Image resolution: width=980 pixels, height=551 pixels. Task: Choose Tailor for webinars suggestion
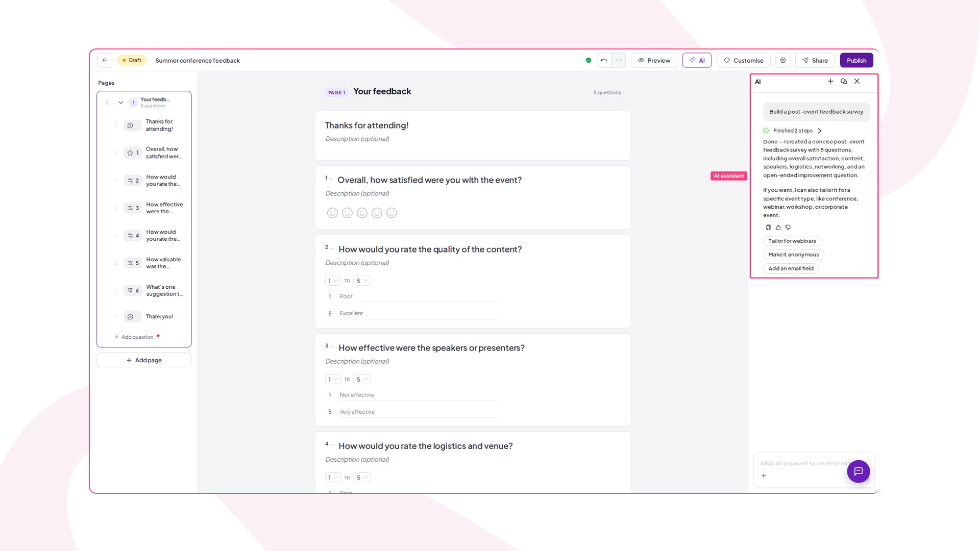coord(792,241)
